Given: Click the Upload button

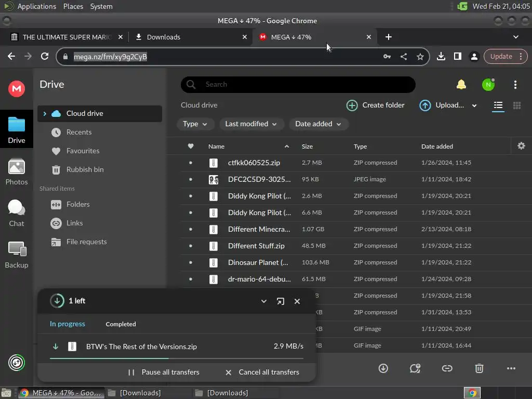Looking at the screenshot, I should point(442,105).
